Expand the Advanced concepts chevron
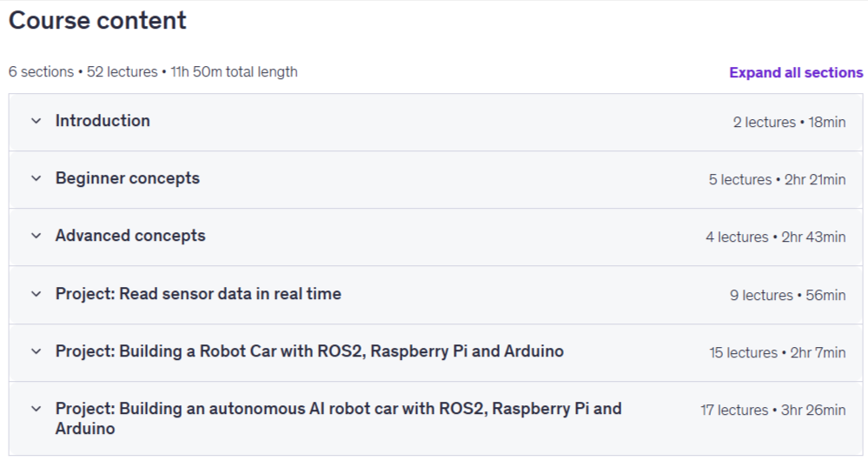868x461 pixels. coord(36,236)
